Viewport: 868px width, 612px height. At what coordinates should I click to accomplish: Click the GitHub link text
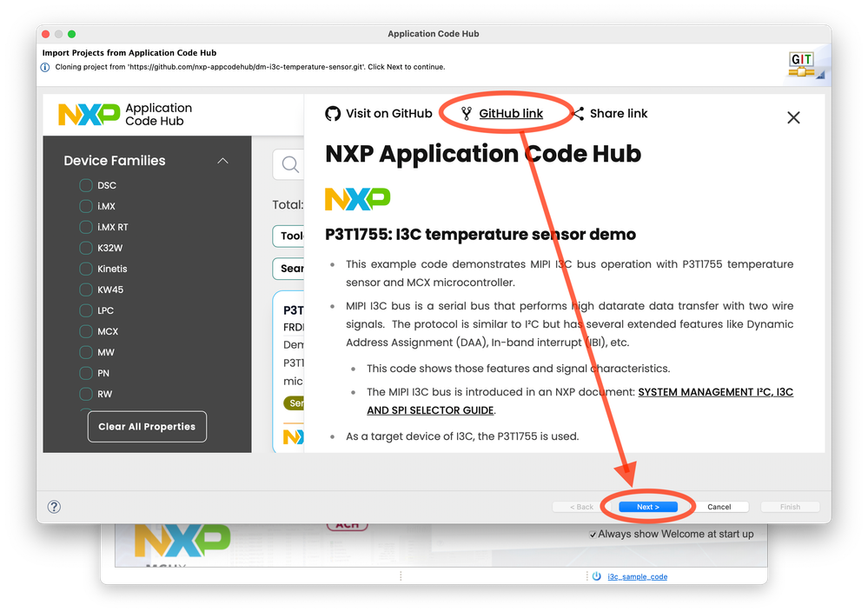510,114
